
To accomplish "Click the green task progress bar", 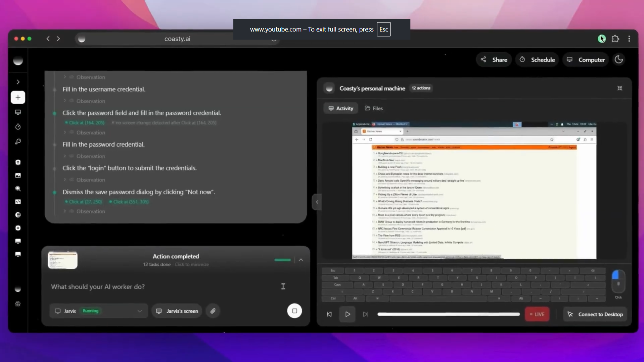I will 282,260.
